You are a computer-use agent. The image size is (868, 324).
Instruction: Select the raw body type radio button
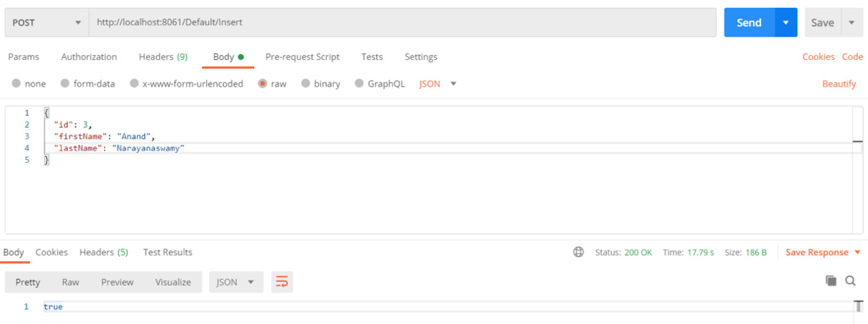(x=263, y=84)
